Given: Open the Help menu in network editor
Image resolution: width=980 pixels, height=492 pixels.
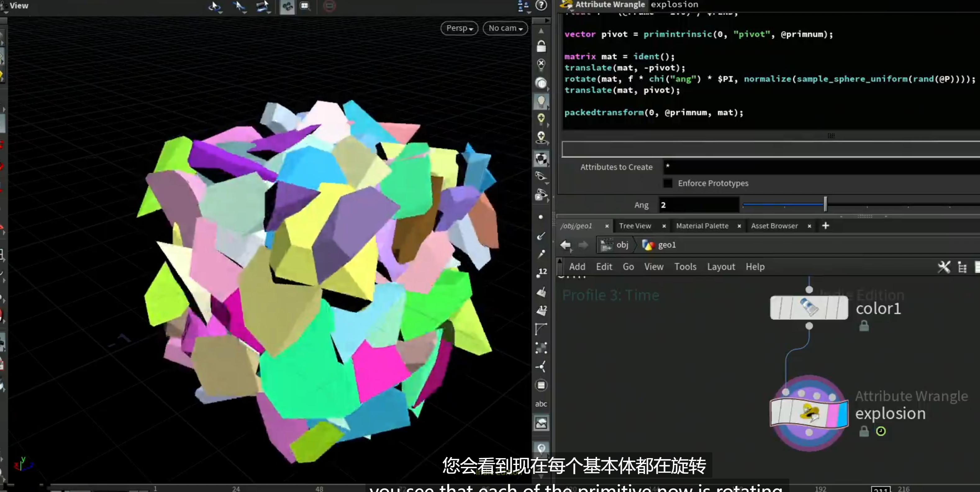Looking at the screenshot, I should (x=755, y=267).
